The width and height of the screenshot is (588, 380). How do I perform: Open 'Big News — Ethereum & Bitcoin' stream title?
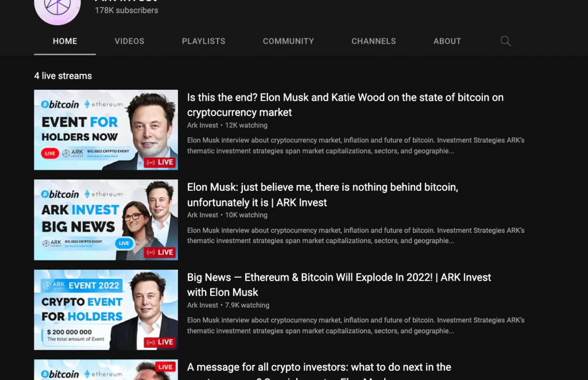coord(339,285)
